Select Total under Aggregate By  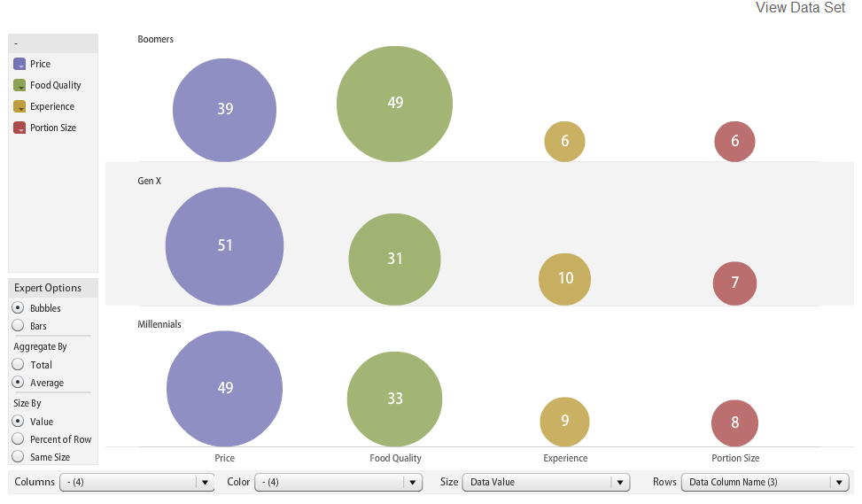[18, 364]
